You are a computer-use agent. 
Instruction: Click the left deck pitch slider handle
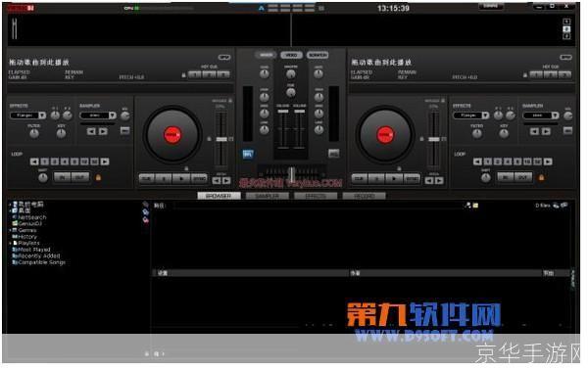tap(221, 139)
